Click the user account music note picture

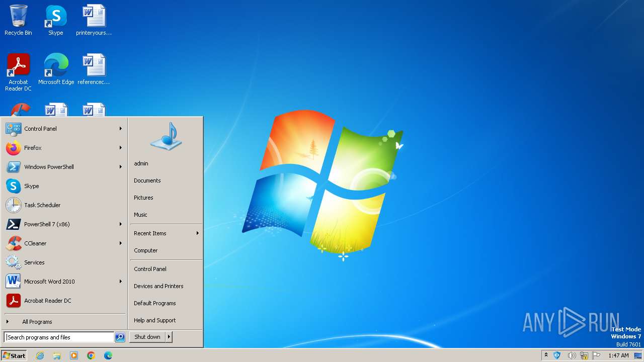[x=166, y=136]
